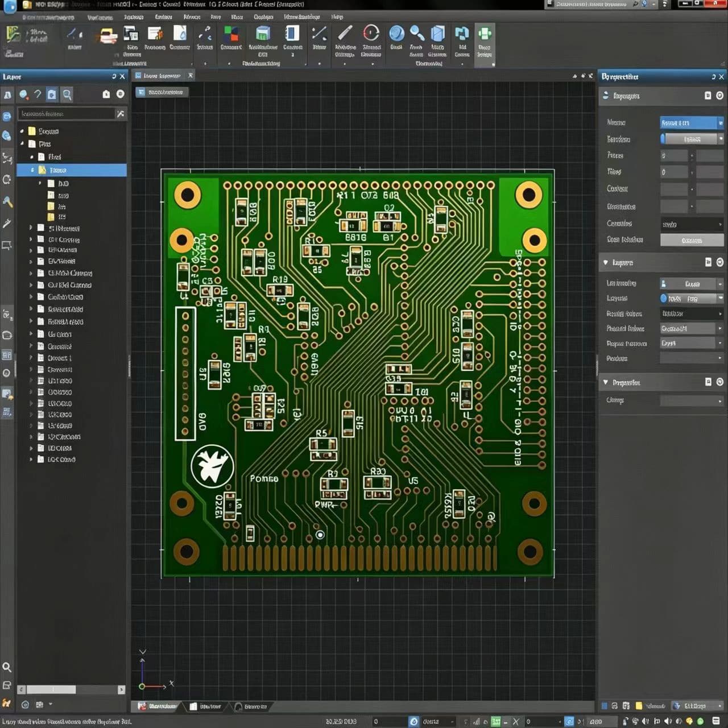Screen dimensions: 728x728
Task: Click the magnifier icon at vertical strip bottom
Action: [7, 667]
